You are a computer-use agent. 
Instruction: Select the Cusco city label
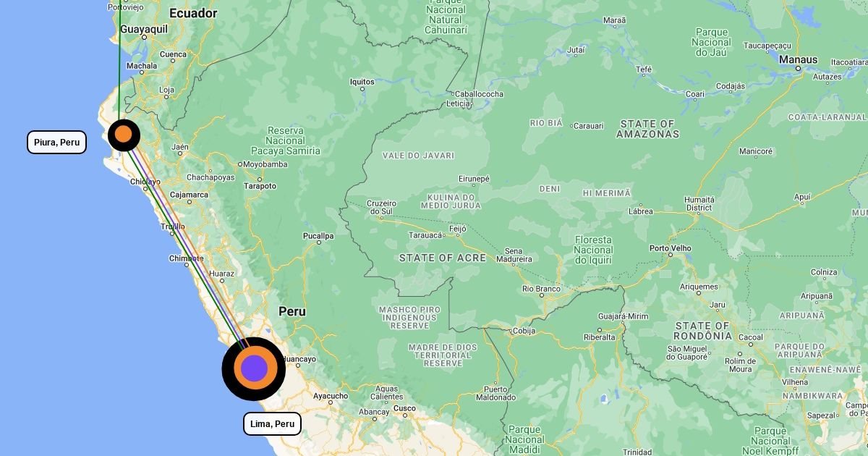pyautogui.click(x=404, y=408)
